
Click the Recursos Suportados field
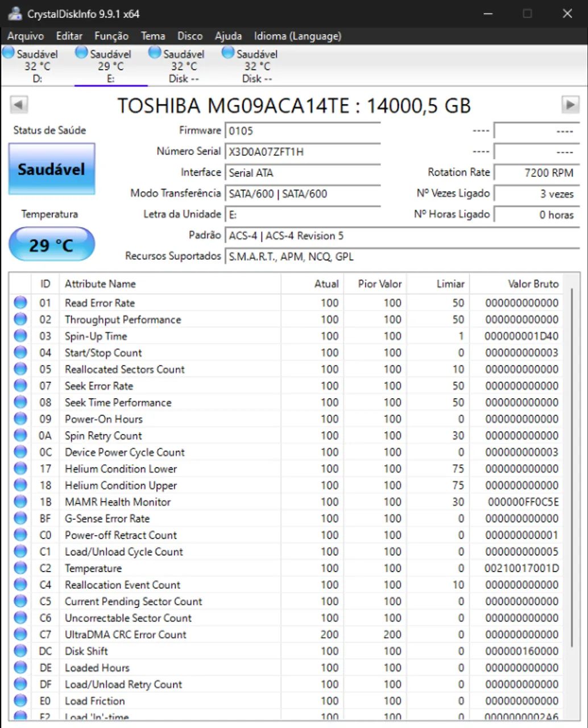(402, 257)
